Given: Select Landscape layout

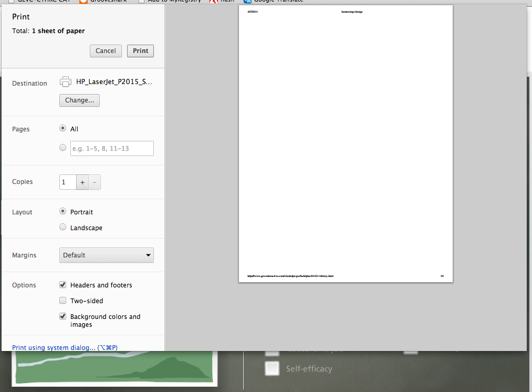Looking at the screenshot, I should pyautogui.click(x=63, y=227).
